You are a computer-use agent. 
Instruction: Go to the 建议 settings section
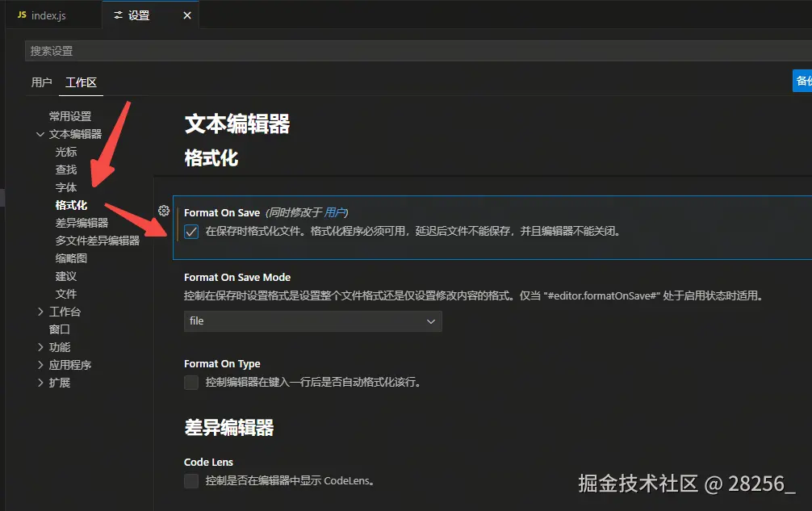[x=65, y=276]
